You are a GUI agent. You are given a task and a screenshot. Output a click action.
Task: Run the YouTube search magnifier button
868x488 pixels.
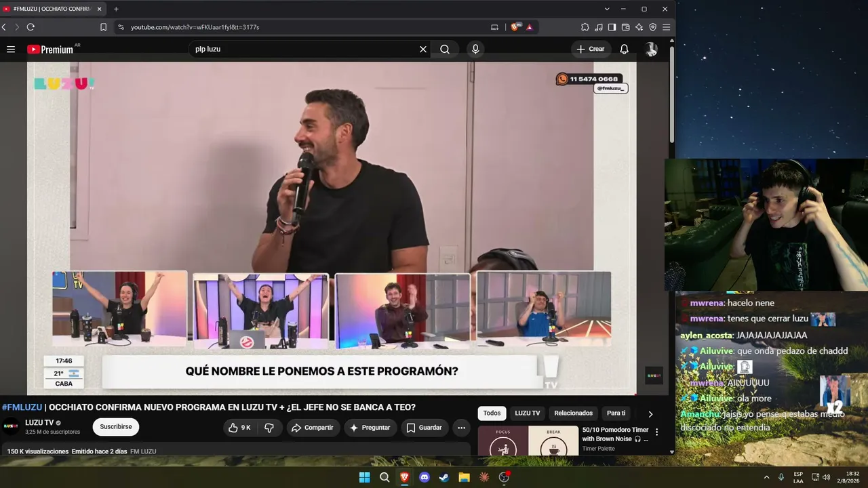pos(445,49)
